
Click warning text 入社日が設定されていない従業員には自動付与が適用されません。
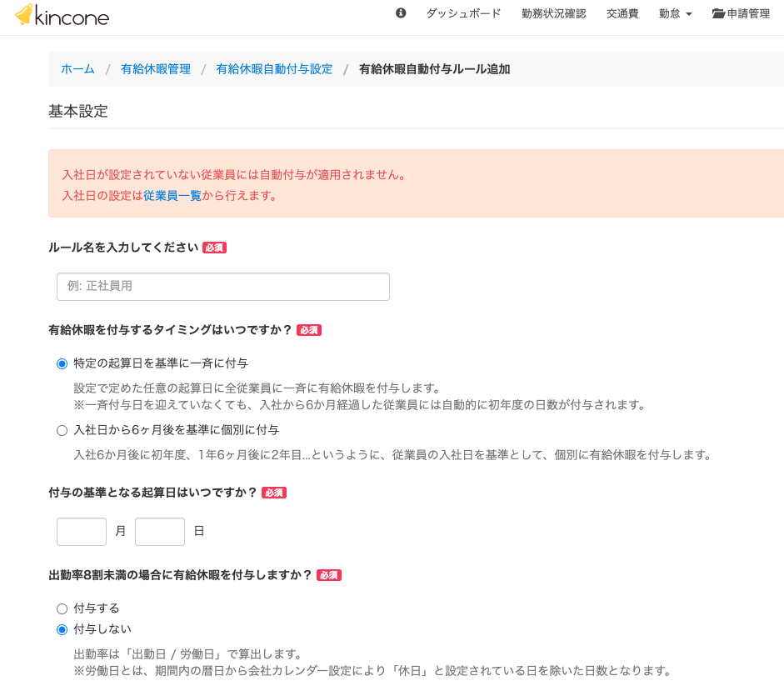(235, 175)
